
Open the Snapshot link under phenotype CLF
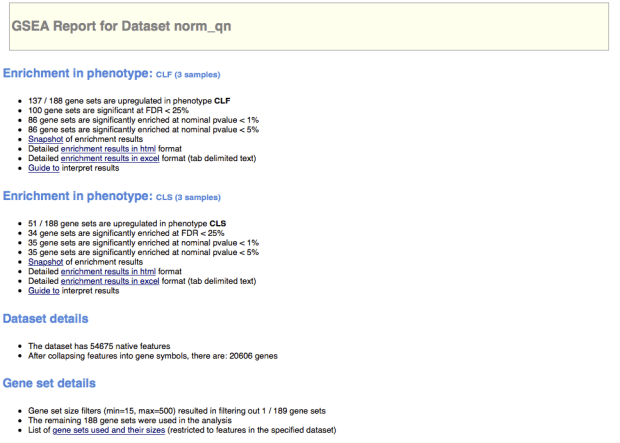[46, 139]
